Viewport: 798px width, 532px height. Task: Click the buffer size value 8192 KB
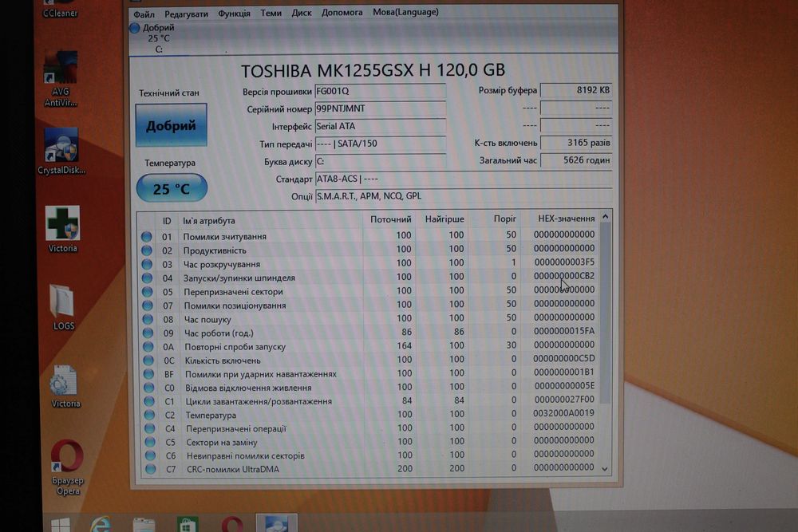[x=576, y=90]
